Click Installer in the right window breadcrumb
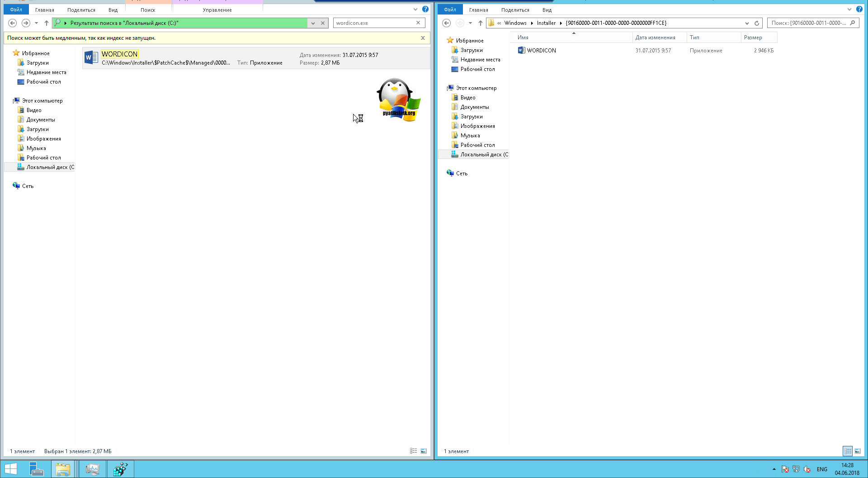Viewport: 868px width, 478px height. (546, 23)
